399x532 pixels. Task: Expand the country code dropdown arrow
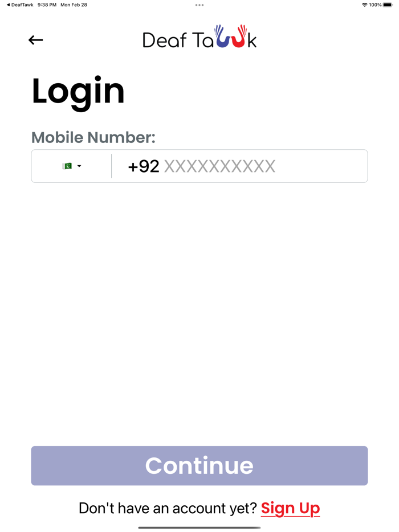79,166
